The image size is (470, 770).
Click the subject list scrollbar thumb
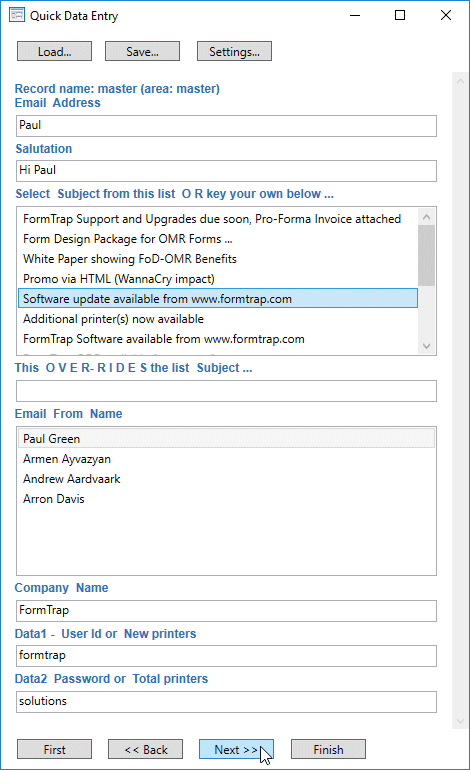pos(426,255)
